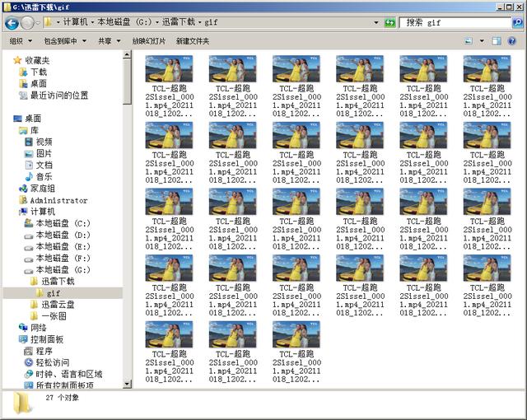Click the change view icon in toolbar
The image size is (527, 420).
coord(469,40)
